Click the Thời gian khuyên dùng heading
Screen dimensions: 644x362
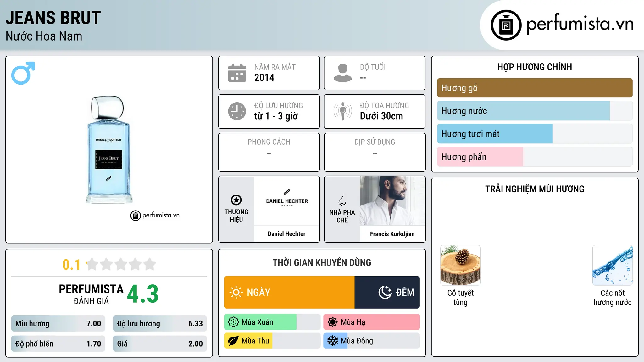pos(322,262)
